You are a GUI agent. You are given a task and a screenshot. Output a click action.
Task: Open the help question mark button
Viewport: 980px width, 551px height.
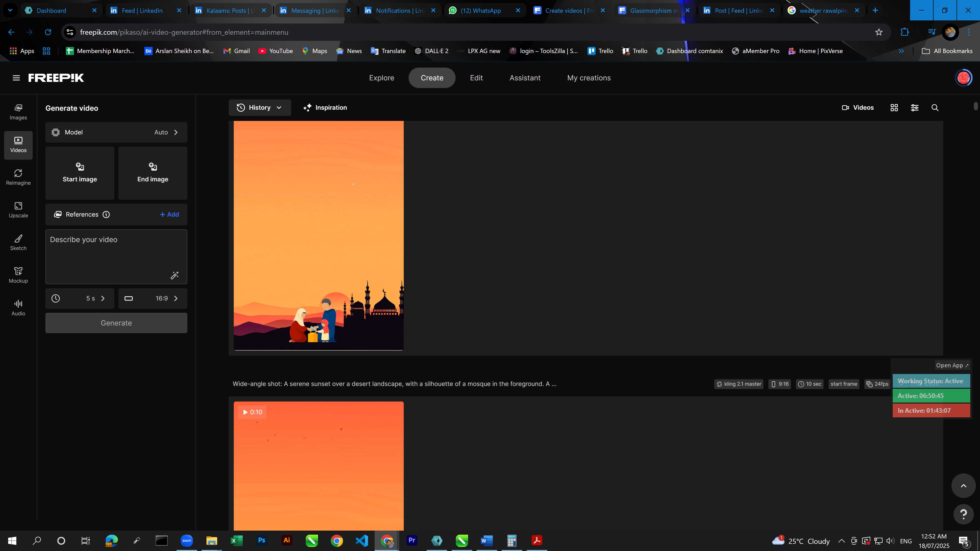963,514
